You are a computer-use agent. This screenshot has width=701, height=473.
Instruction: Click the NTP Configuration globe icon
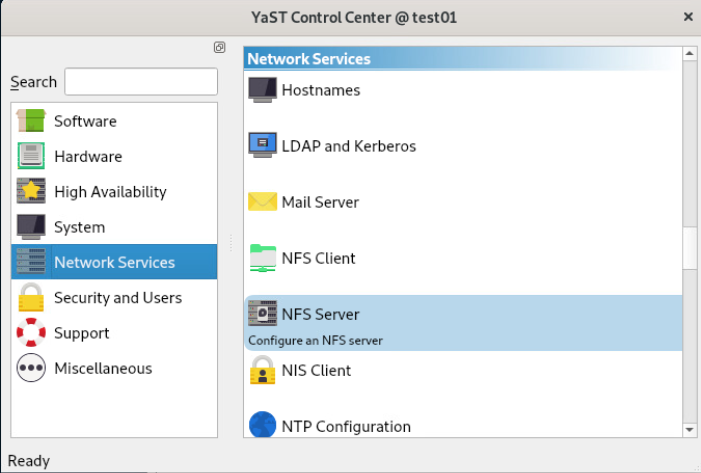pyautogui.click(x=262, y=425)
